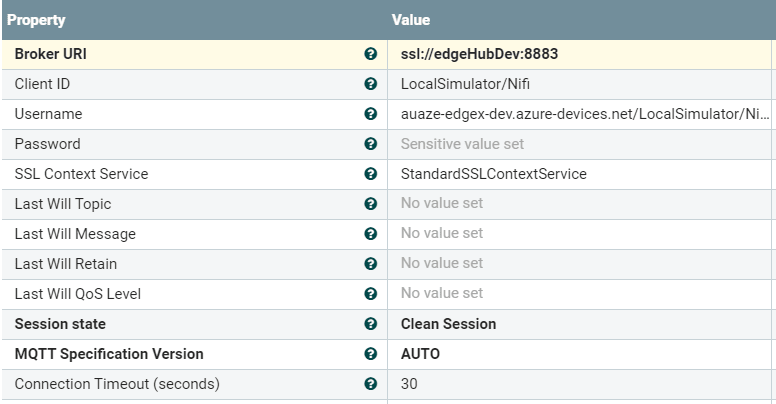This screenshot has width=776, height=404.
Task: Click help icon for MQTT Specification Version
Action: pos(370,354)
